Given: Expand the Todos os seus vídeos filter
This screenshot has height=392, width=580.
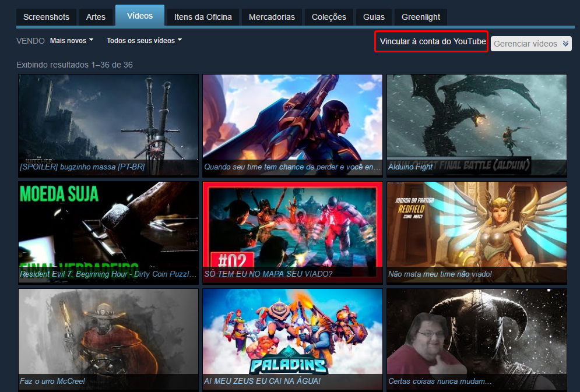Looking at the screenshot, I should [x=144, y=41].
